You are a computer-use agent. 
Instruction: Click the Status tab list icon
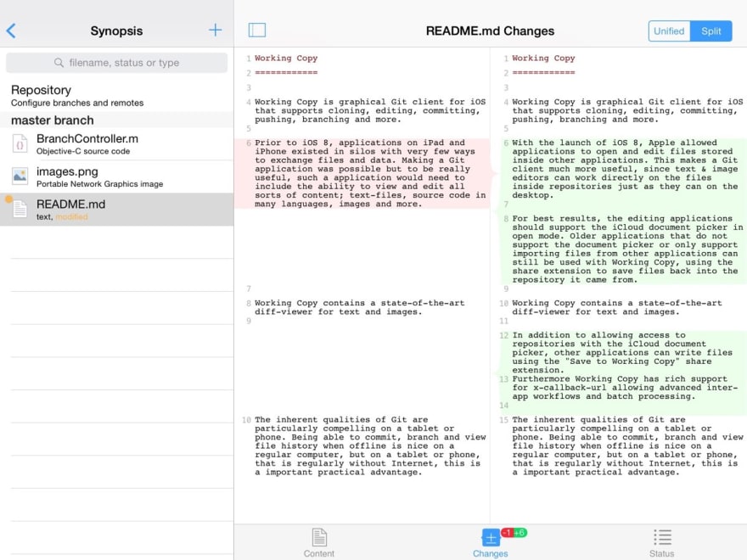[x=662, y=537]
